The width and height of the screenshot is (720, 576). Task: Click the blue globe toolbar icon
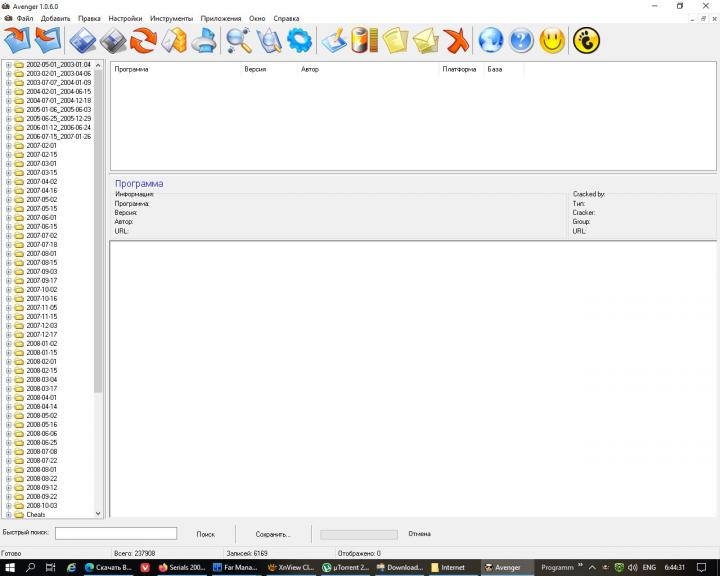tap(490, 40)
